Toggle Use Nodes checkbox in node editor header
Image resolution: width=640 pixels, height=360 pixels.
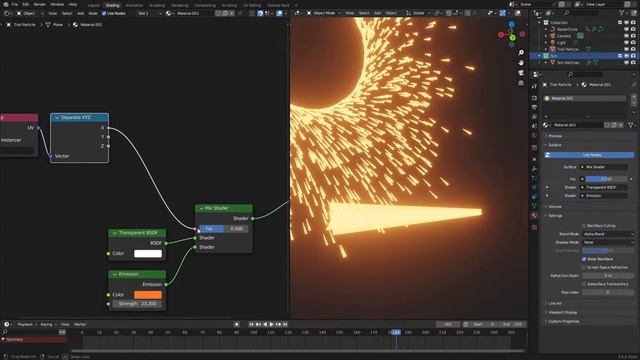(104, 13)
